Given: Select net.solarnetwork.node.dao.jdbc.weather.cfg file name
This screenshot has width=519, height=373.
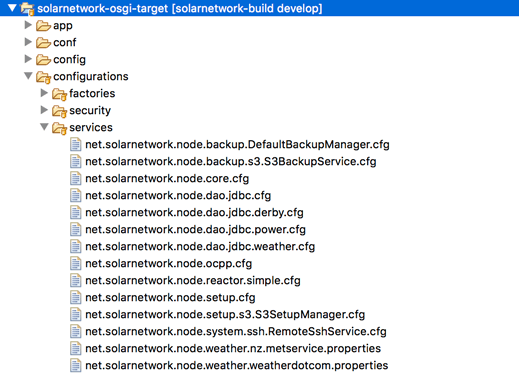Looking at the screenshot, I should coord(200,247).
